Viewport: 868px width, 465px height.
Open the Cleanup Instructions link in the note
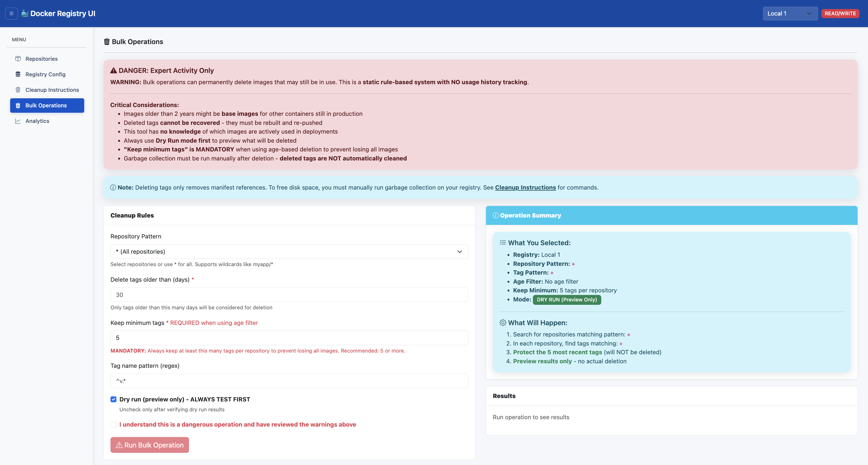point(525,187)
